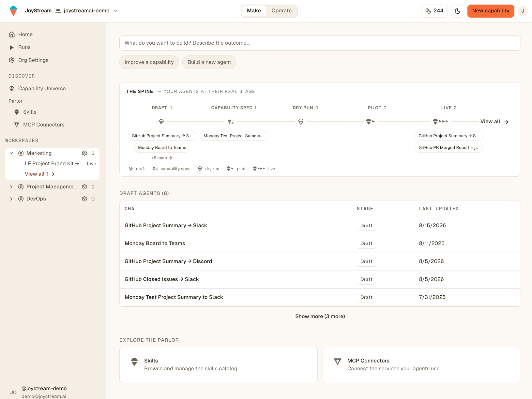Open the Monday Test Project Summary chip
Viewport: 532px width, 399px height.
click(234, 136)
